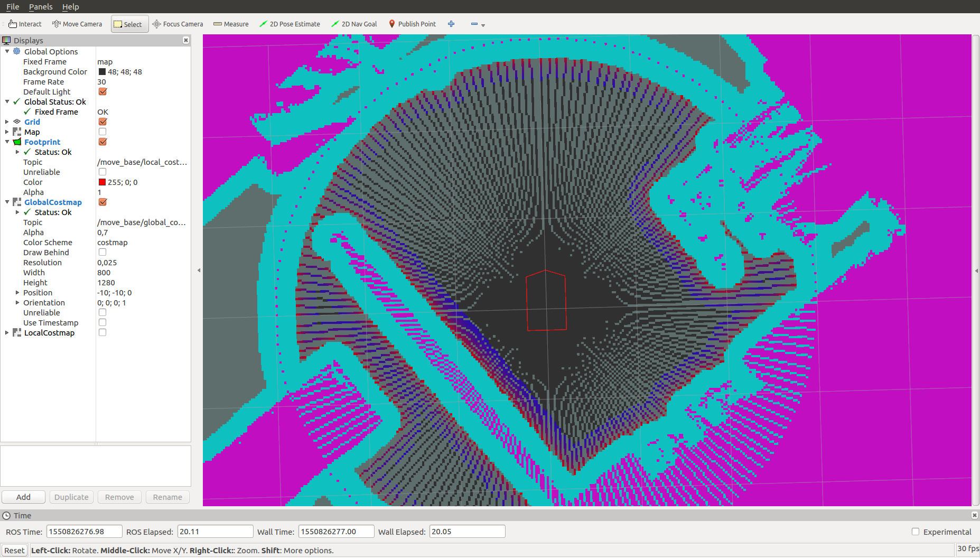The height and width of the screenshot is (558, 980).
Task: Toggle the Experimental checkbox
Action: (x=916, y=532)
